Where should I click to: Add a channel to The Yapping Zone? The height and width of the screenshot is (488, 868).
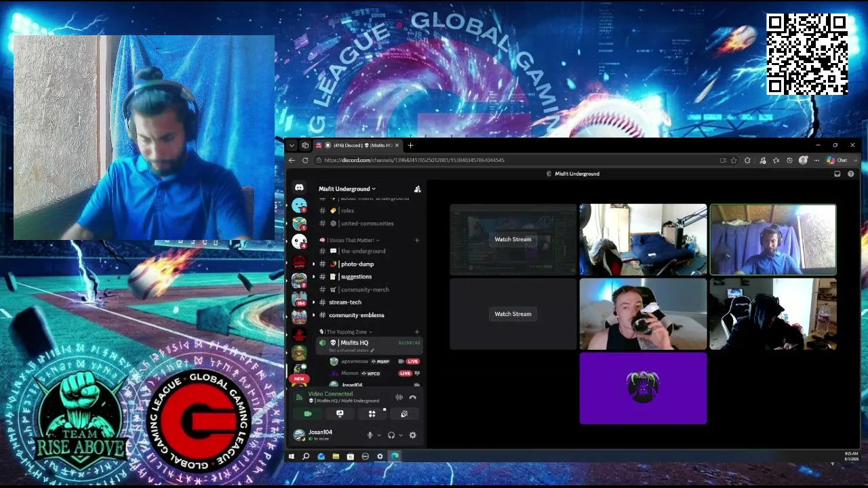(417, 332)
